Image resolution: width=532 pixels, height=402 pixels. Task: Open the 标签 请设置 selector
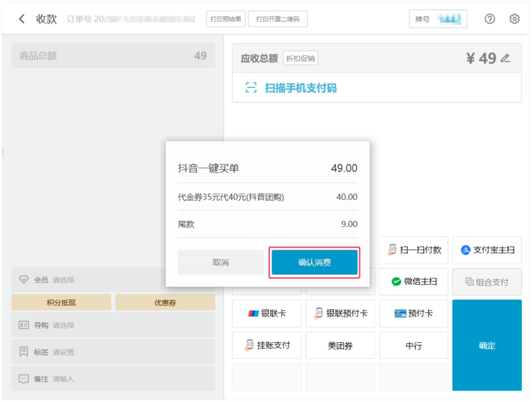[113, 352]
